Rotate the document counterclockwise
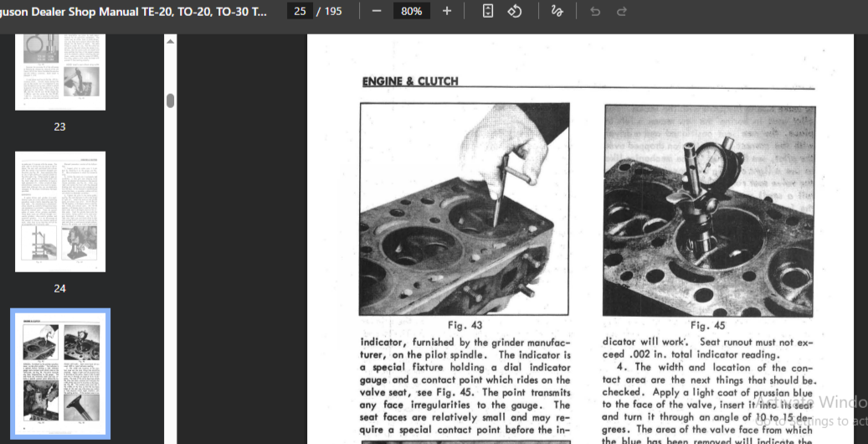This screenshot has height=444, width=868. point(515,11)
